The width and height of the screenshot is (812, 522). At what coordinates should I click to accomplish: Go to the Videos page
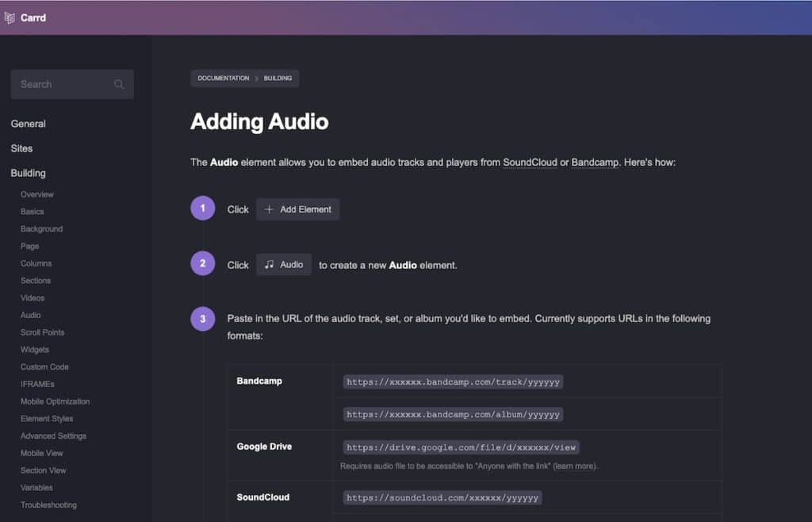(x=32, y=297)
